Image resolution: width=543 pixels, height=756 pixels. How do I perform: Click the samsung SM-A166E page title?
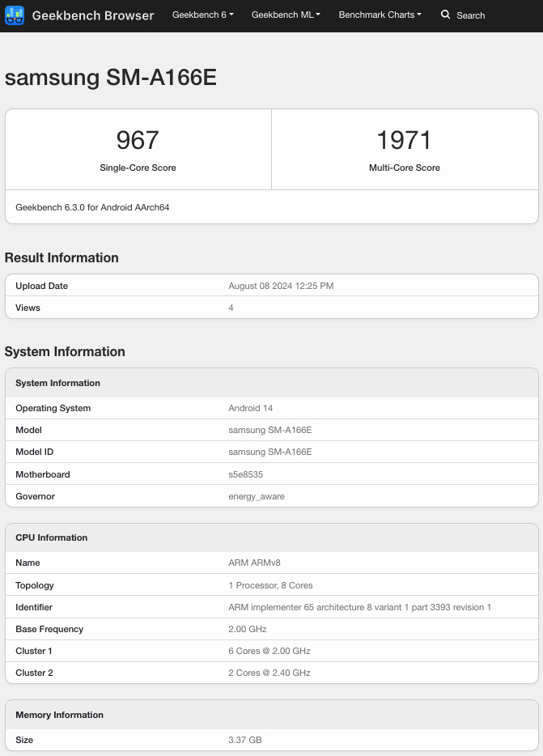pos(111,78)
